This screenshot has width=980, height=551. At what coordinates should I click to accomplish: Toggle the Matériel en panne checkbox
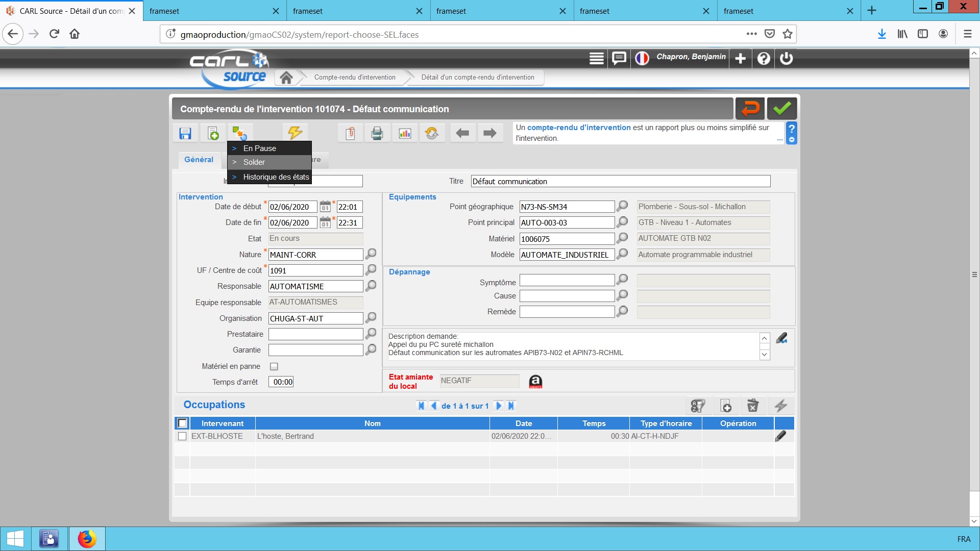pos(274,367)
